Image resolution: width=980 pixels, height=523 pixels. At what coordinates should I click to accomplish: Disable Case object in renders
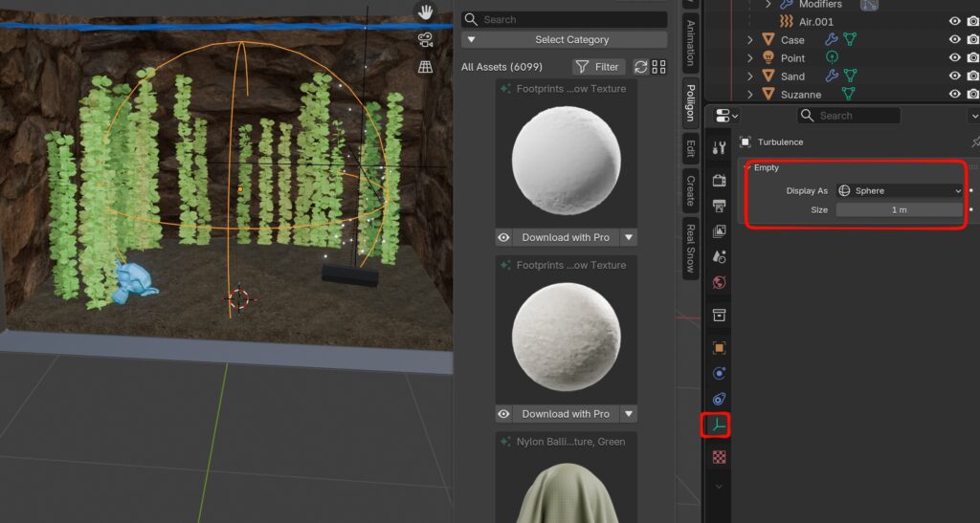click(972, 39)
